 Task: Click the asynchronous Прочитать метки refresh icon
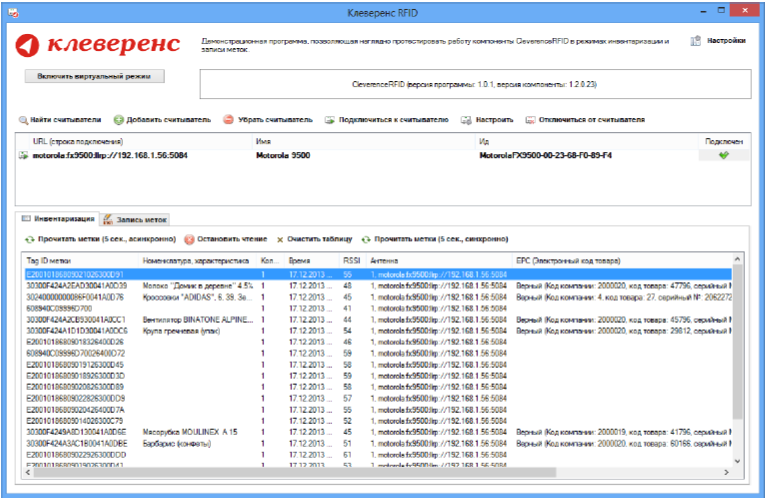tap(30, 239)
